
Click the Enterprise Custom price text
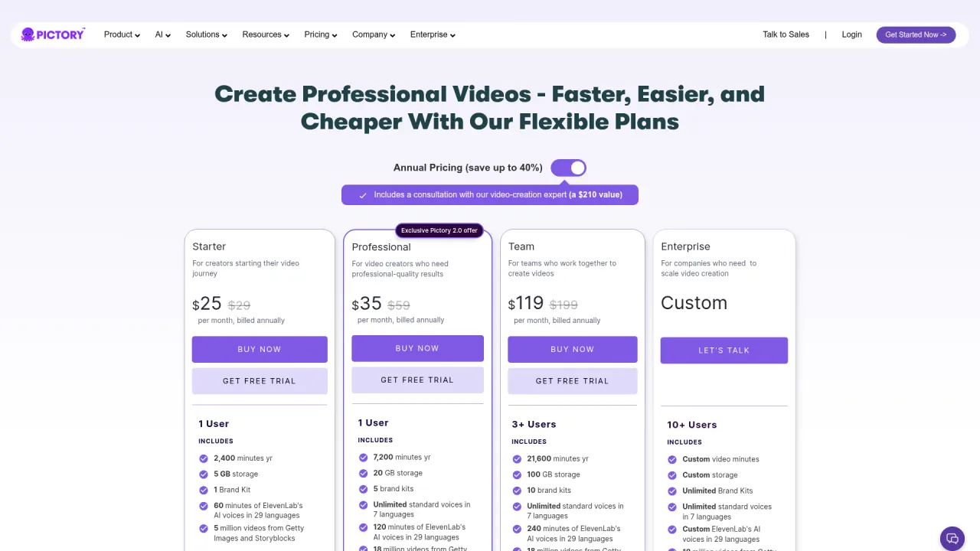click(x=694, y=303)
